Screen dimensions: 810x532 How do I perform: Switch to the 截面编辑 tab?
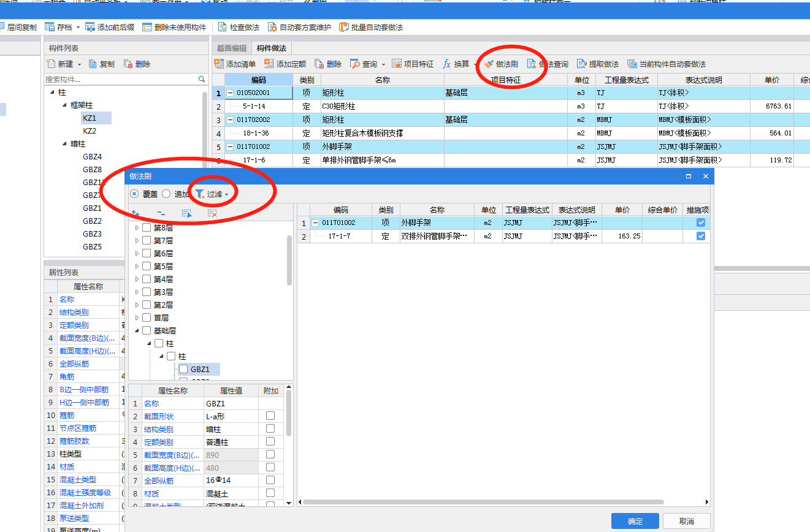click(232, 48)
